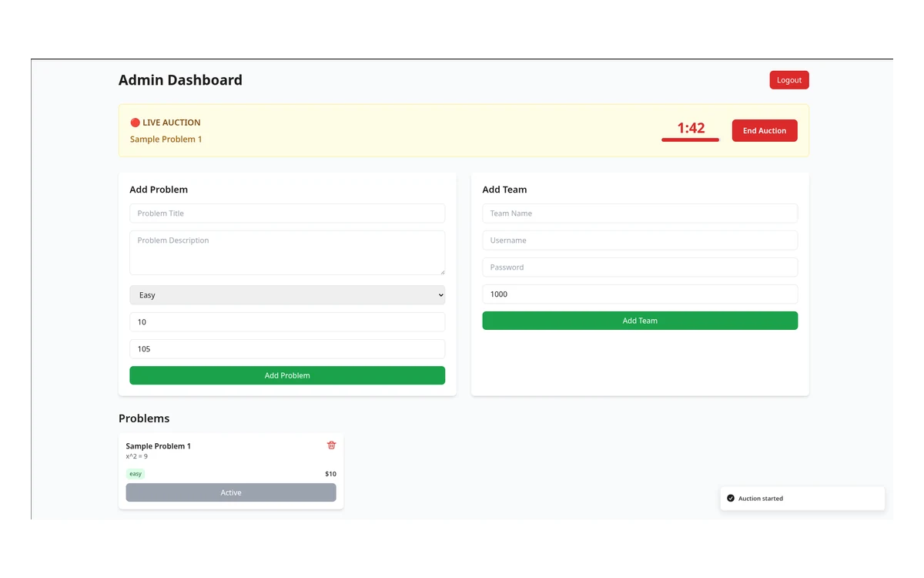Viewport: 924px width, 578px height.
Task: Click the Admin Dashboard heading
Action: point(180,80)
